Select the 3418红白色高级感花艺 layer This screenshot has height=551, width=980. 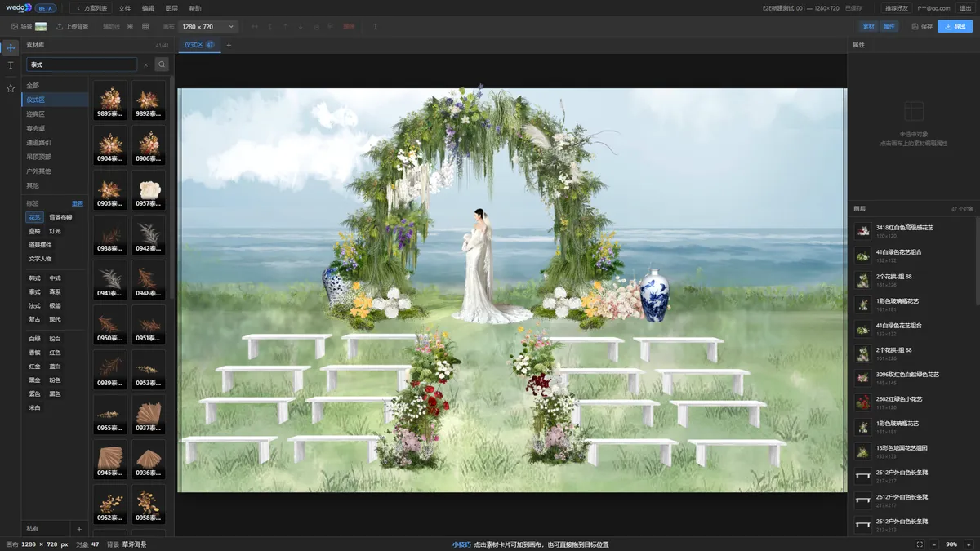coord(911,231)
